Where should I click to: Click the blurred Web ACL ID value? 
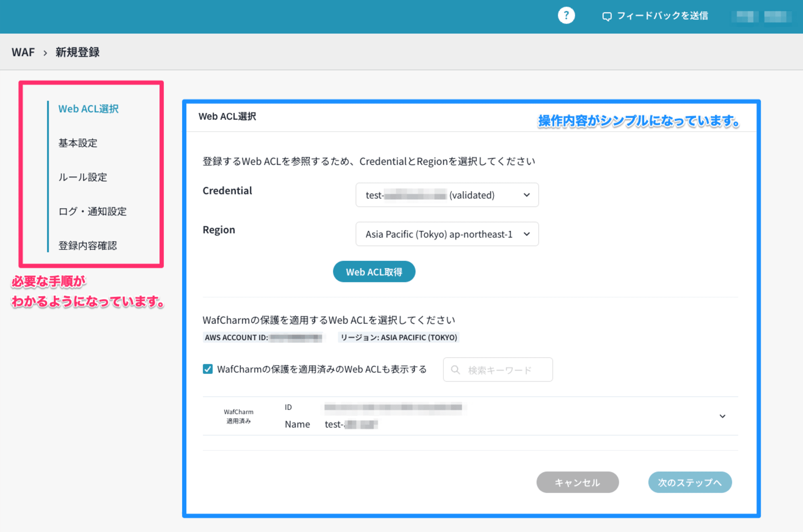coord(393,407)
